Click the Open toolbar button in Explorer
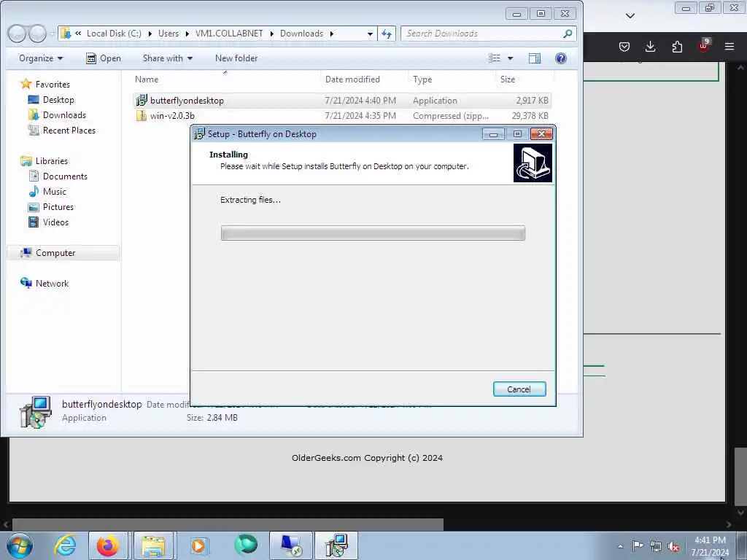The image size is (747, 560). [104, 58]
